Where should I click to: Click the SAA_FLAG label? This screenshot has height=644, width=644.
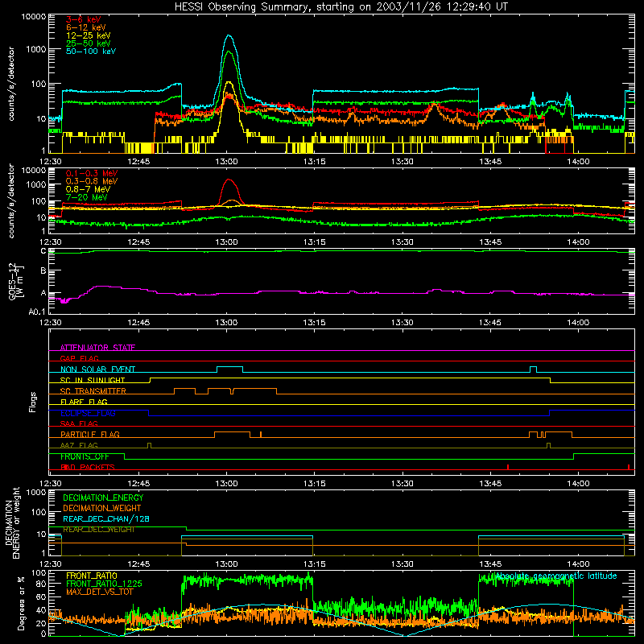(x=79, y=423)
